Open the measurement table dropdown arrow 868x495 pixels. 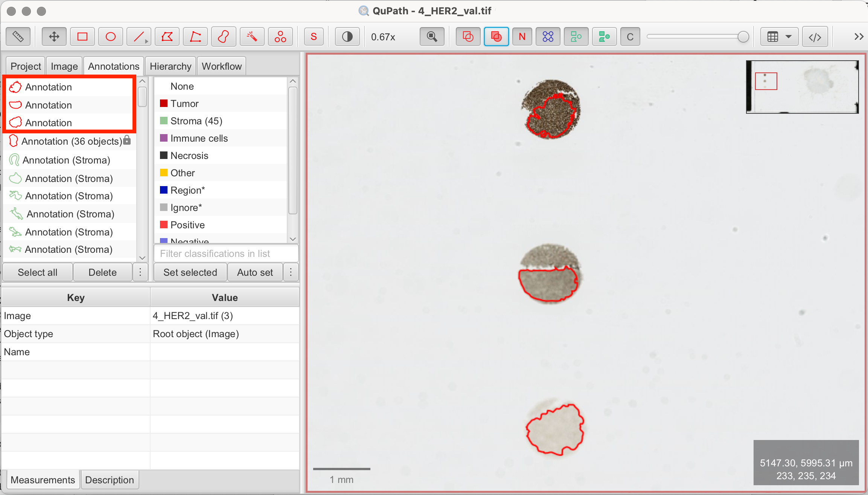pyautogui.click(x=788, y=37)
